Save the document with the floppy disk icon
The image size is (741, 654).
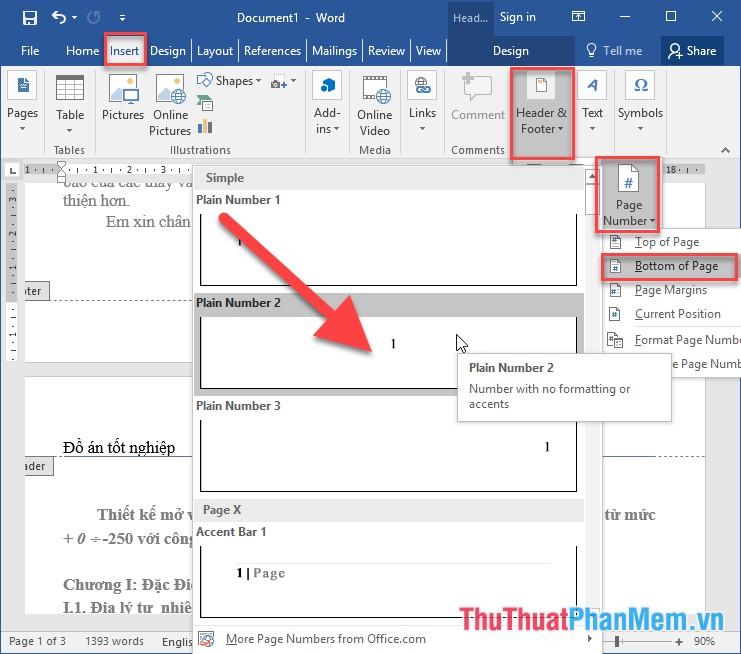pos(30,18)
